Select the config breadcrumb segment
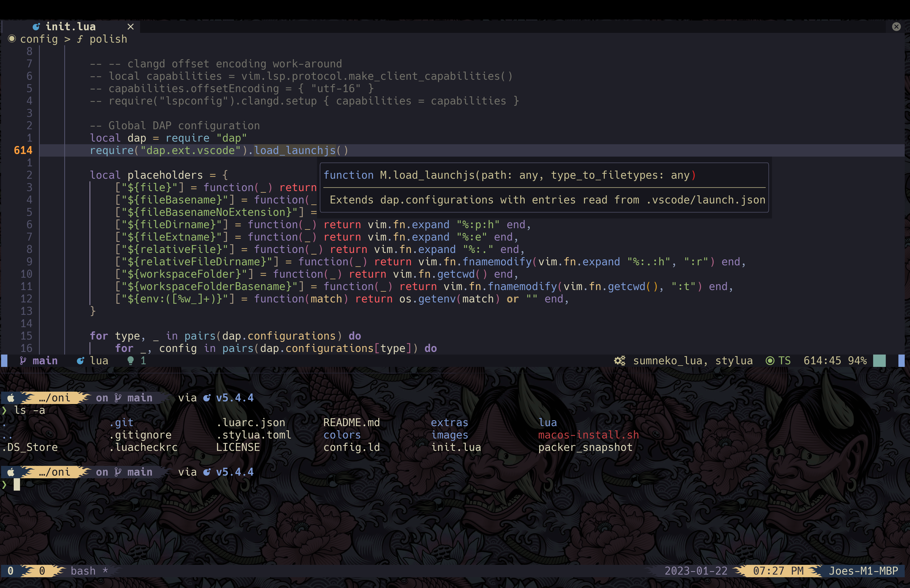Image resolution: width=910 pixels, height=588 pixels. [39, 39]
